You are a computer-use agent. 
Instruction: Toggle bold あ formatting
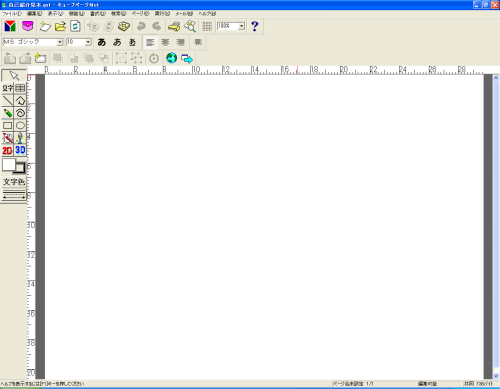tap(102, 42)
